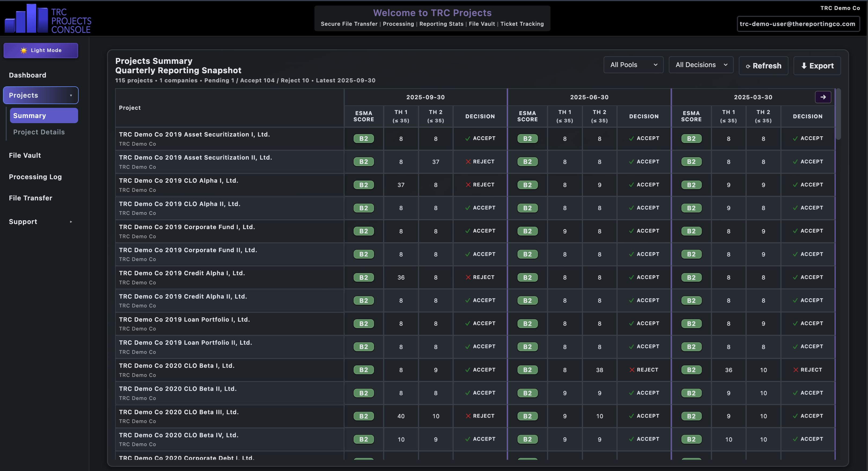This screenshot has height=471, width=868.
Task: Click the right arrow next-quarter icon
Action: click(823, 97)
